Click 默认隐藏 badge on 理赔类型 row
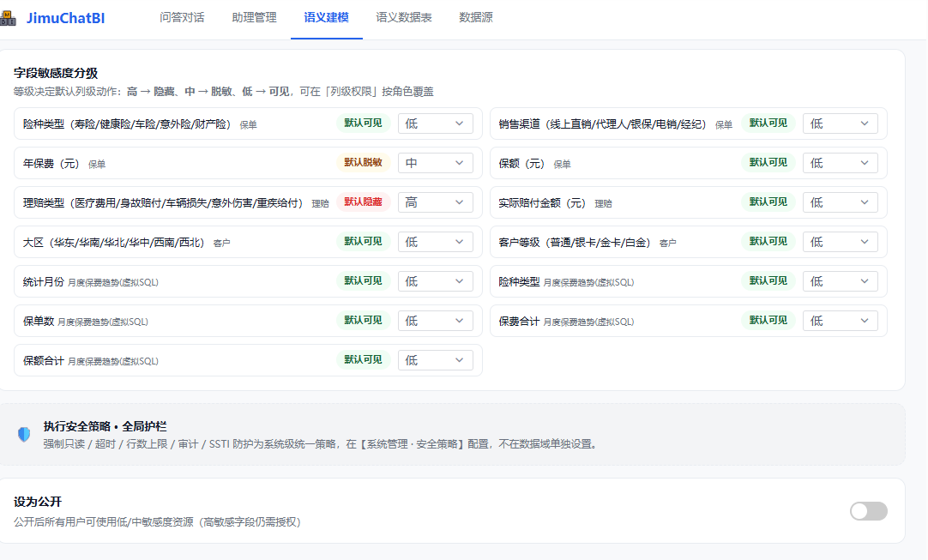 click(364, 202)
